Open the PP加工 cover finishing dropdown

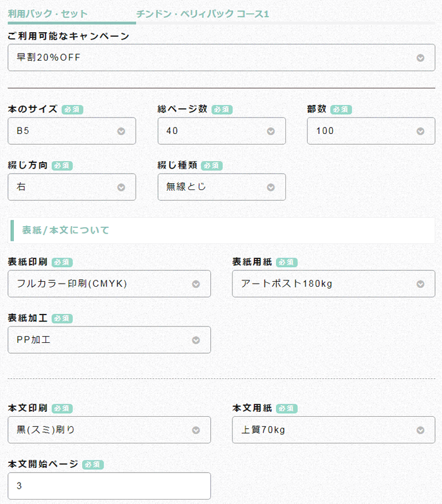(x=109, y=340)
